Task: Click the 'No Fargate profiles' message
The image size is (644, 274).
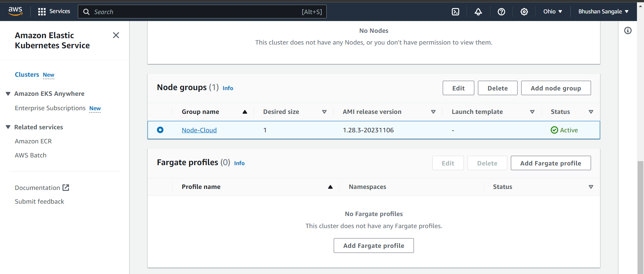Action: pyautogui.click(x=374, y=214)
